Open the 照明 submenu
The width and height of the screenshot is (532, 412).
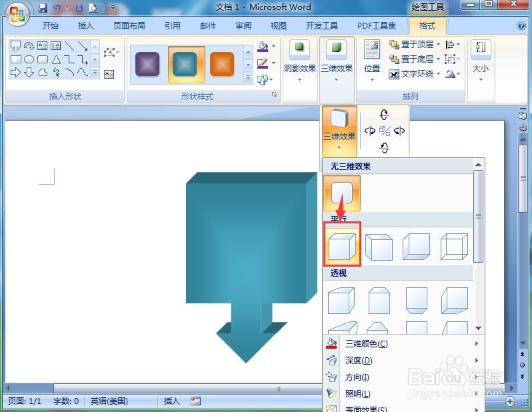pos(403,394)
